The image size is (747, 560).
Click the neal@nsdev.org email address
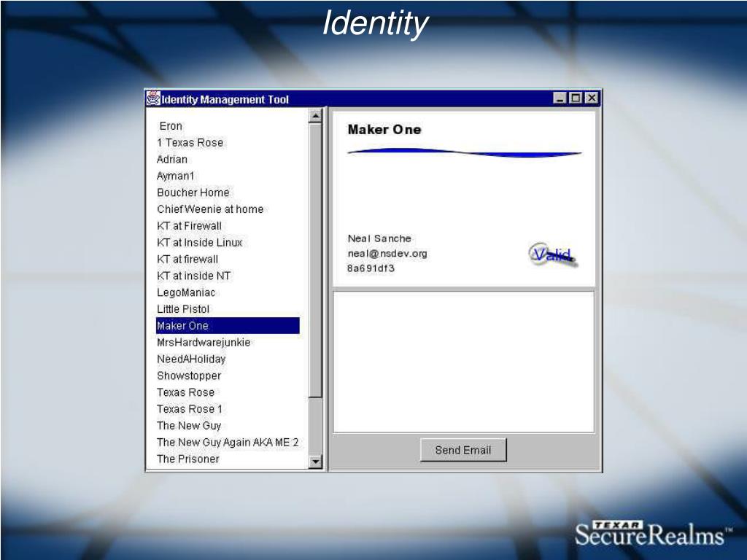pos(387,253)
